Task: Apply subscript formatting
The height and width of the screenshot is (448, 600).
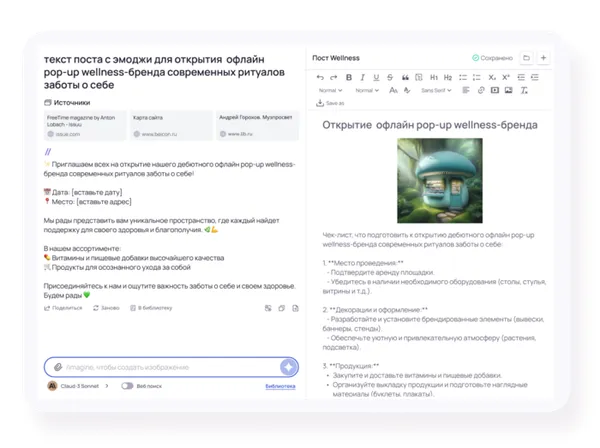Action: click(x=492, y=78)
